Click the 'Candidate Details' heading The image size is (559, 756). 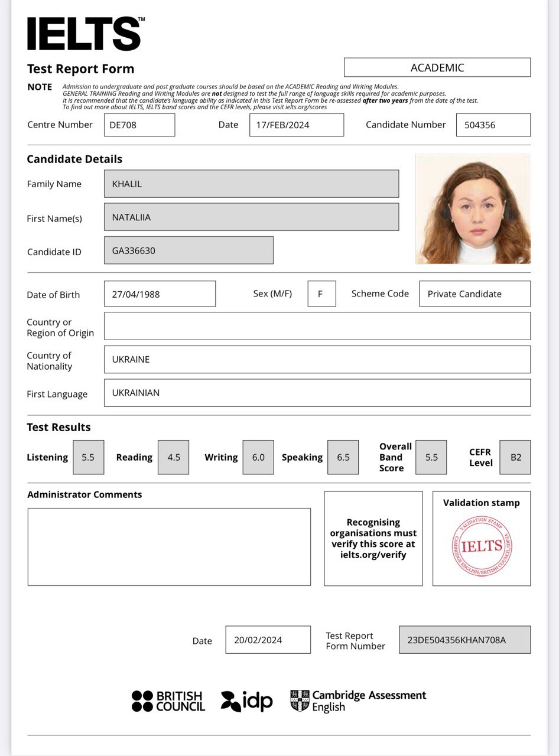coord(74,159)
